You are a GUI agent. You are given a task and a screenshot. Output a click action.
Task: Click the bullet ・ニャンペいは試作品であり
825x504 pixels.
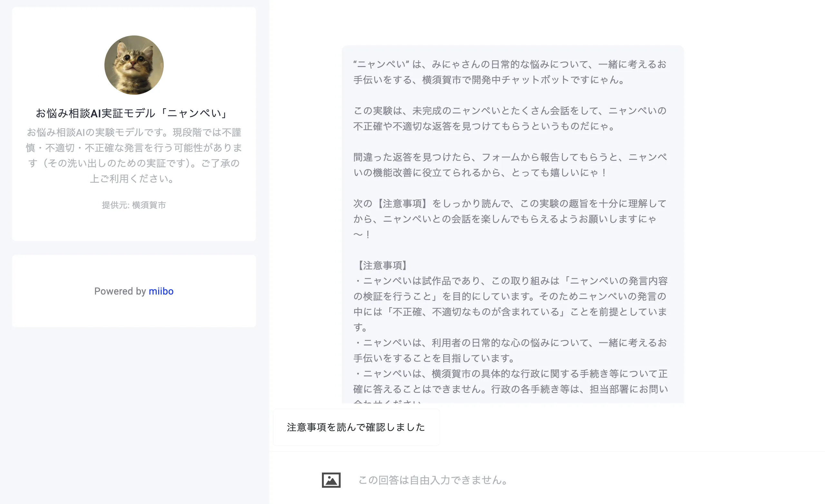tap(510, 304)
